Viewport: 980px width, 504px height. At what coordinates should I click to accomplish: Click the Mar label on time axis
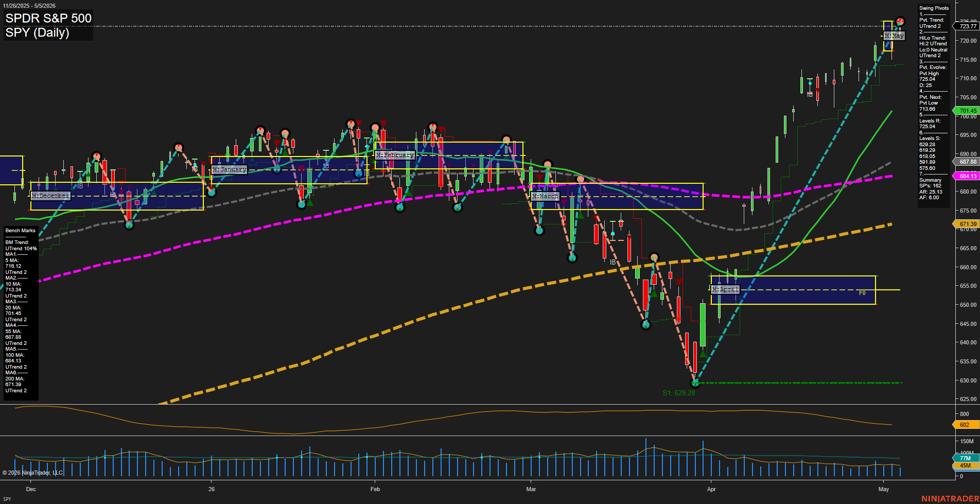click(x=531, y=489)
